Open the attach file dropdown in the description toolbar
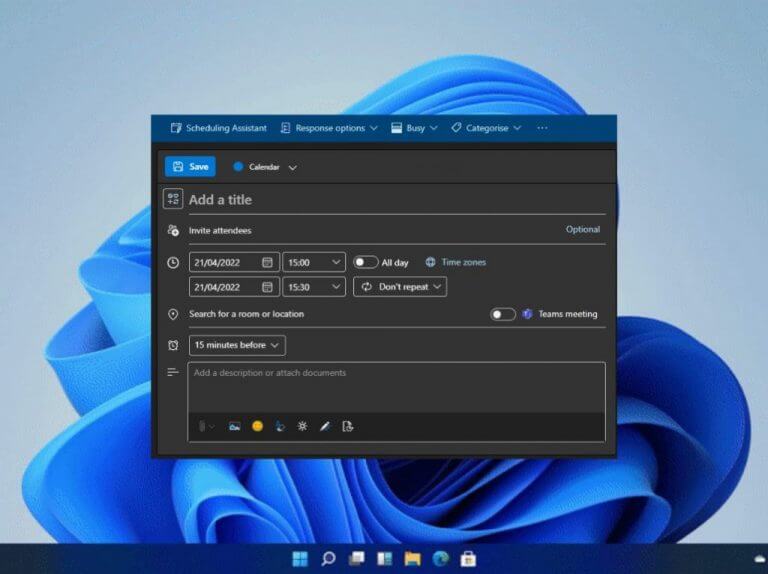 click(206, 427)
